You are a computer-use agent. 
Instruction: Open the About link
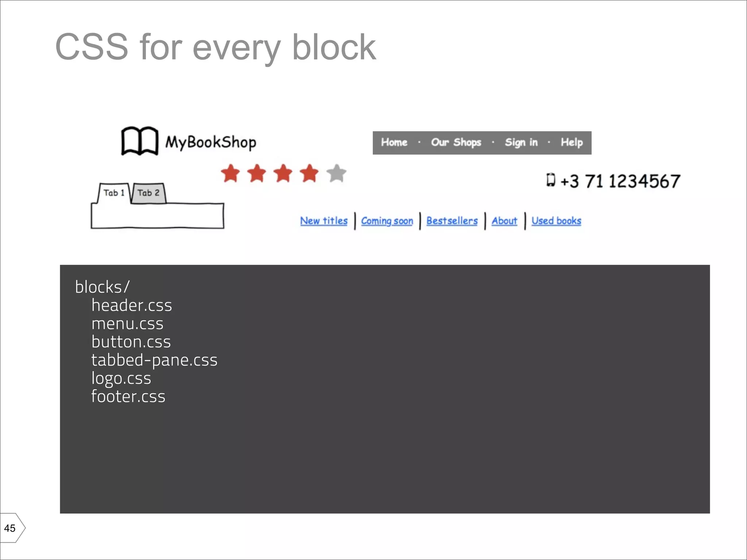[504, 221]
